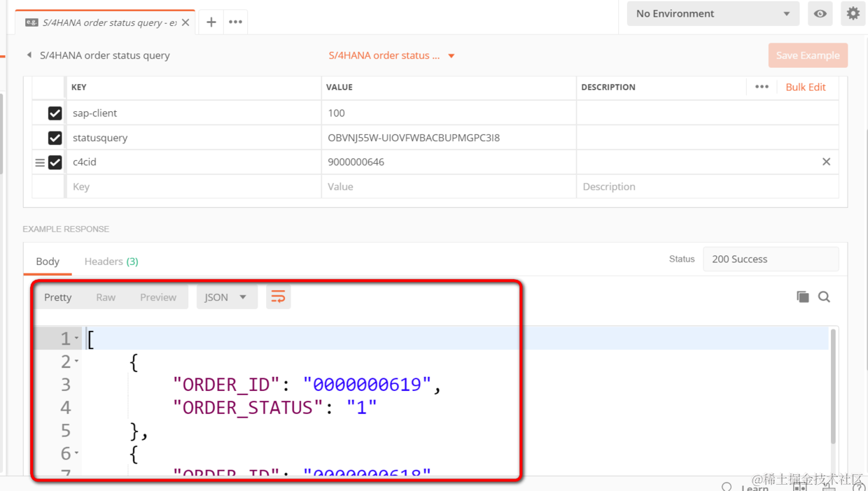Select the Raw view tab
The height and width of the screenshot is (491, 868).
click(106, 297)
